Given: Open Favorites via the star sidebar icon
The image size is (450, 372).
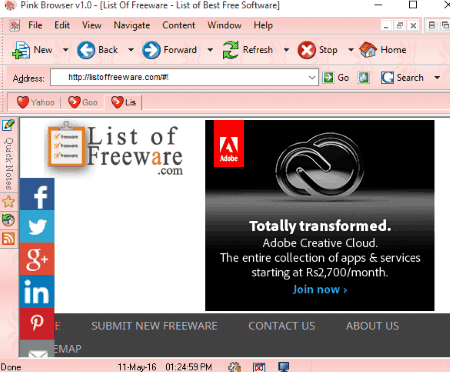Looking at the screenshot, I should coord(8,202).
